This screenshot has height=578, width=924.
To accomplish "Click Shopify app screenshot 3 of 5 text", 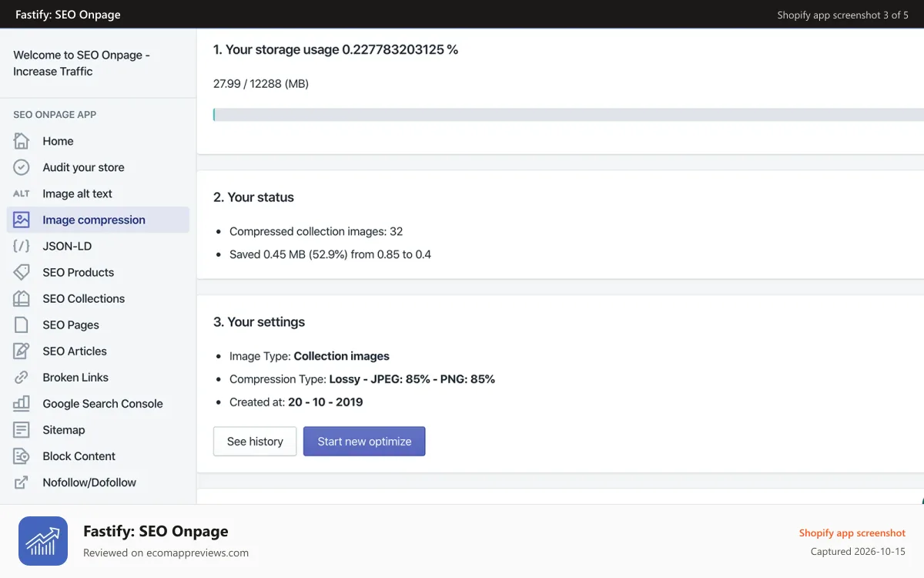I will [842, 15].
